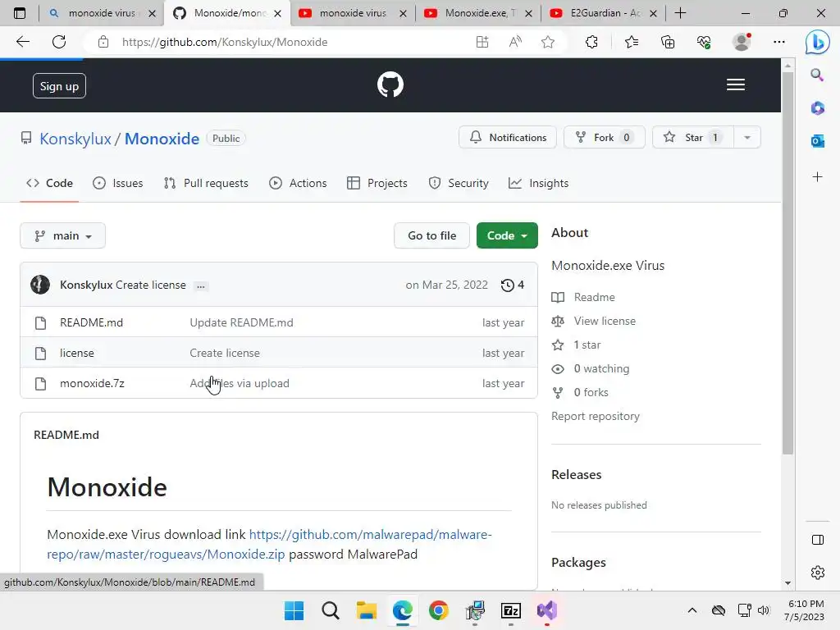Open Browser essentials heart icon
This screenshot has width=840, height=630.
704,42
